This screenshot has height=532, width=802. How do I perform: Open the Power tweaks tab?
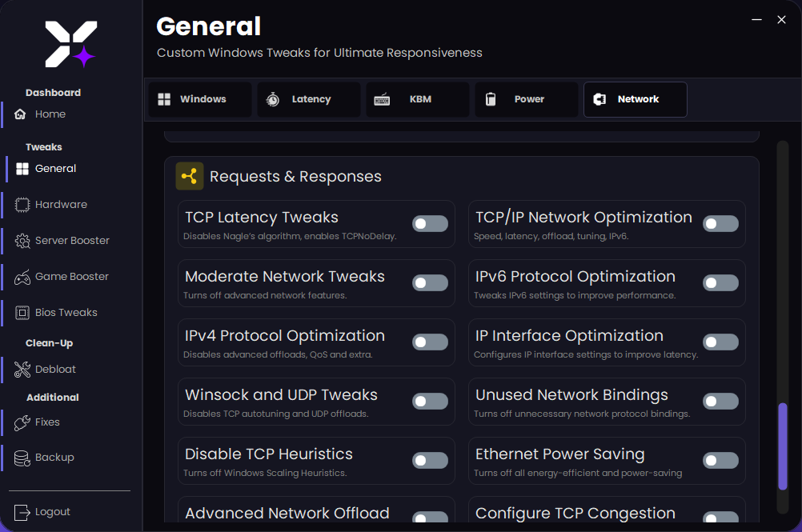[x=526, y=99]
